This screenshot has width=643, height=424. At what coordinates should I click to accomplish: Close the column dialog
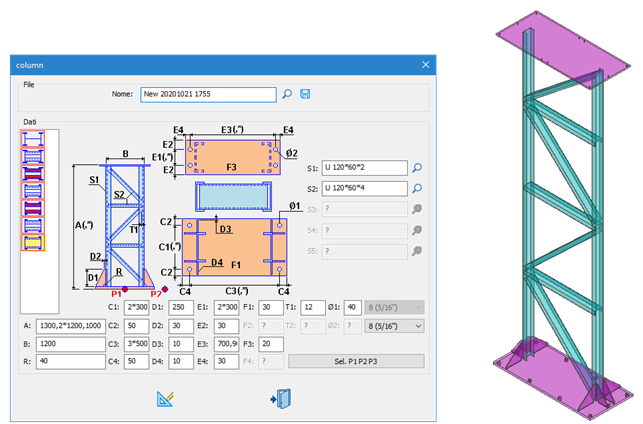426,65
